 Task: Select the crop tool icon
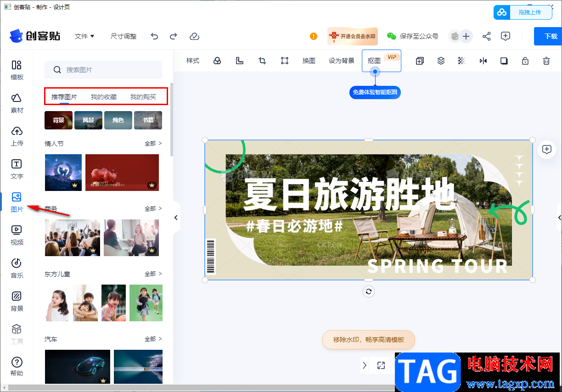tap(262, 61)
